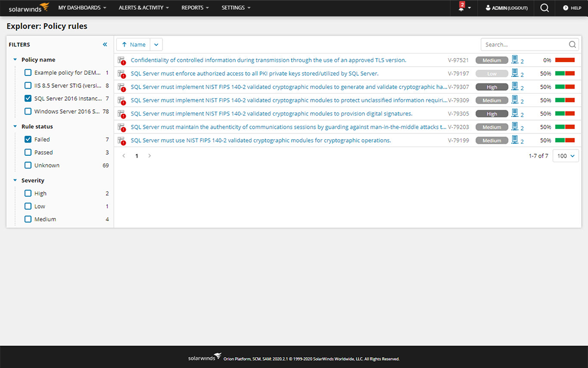Click the failed rule icon beside the TLS rule
This screenshot has width=588, height=368.
(x=121, y=60)
